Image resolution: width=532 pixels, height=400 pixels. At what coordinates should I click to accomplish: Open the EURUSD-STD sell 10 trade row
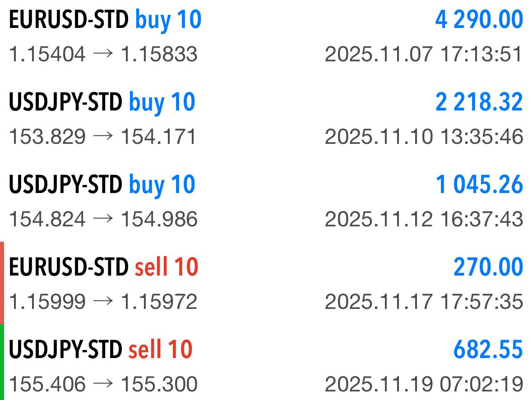click(266, 283)
